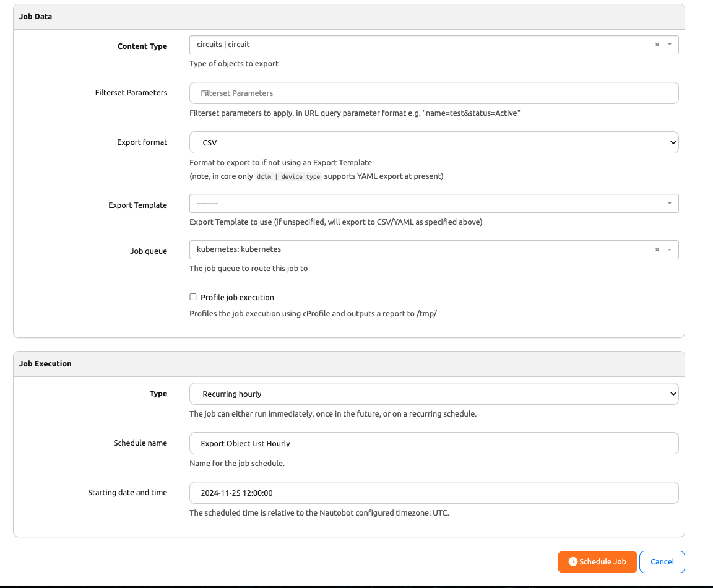Click the Cancel button
The height and width of the screenshot is (588, 713).
coord(662,561)
